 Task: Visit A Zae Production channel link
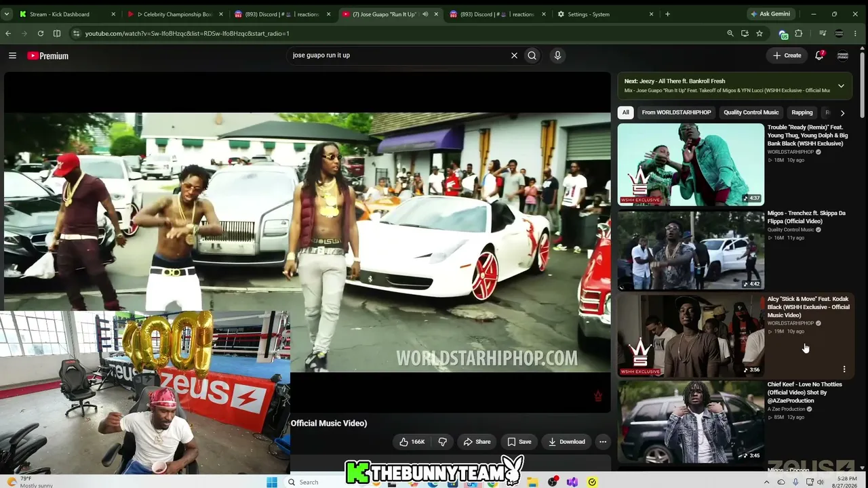786,409
